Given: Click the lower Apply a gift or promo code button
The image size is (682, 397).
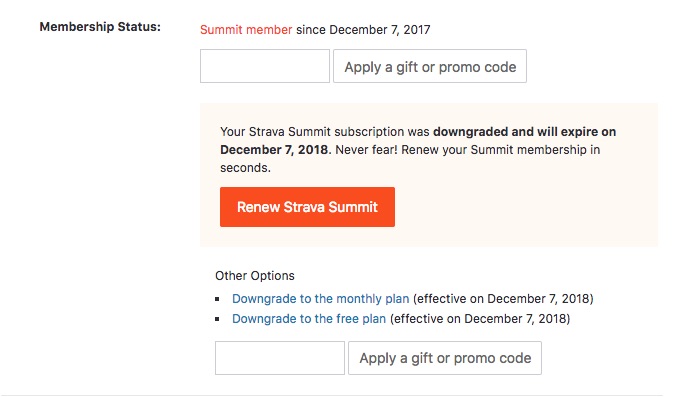Looking at the screenshot, I should [x=445, y=358].
